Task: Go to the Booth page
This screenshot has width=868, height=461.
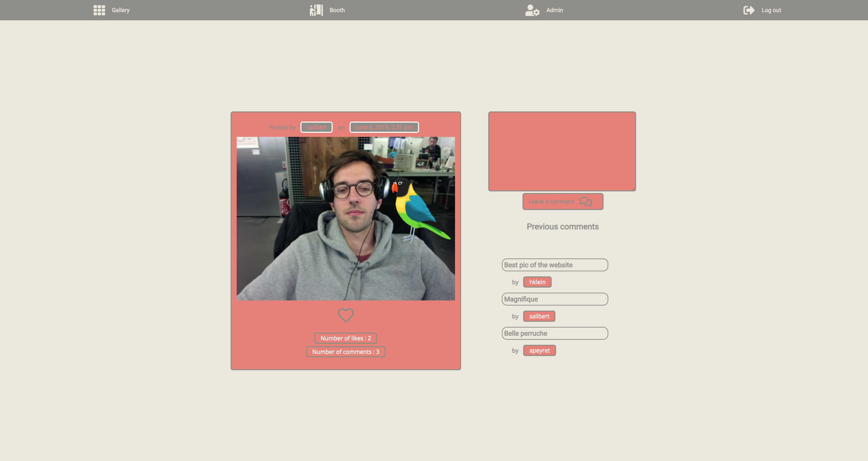Action: [x=337, y=10]
